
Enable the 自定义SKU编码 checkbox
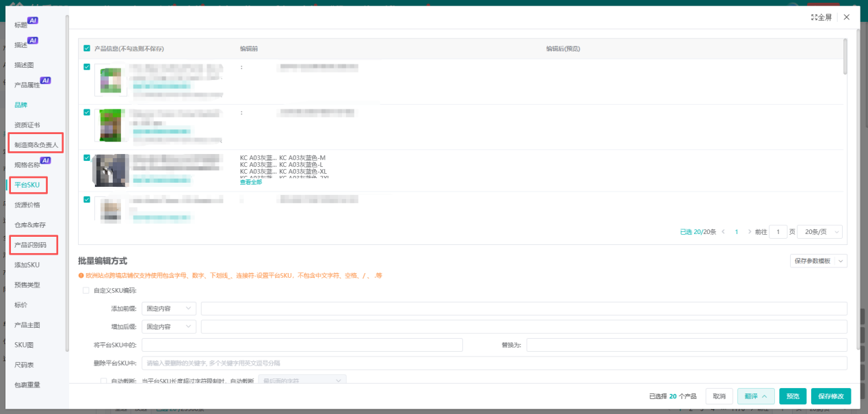tap(86, 290)
